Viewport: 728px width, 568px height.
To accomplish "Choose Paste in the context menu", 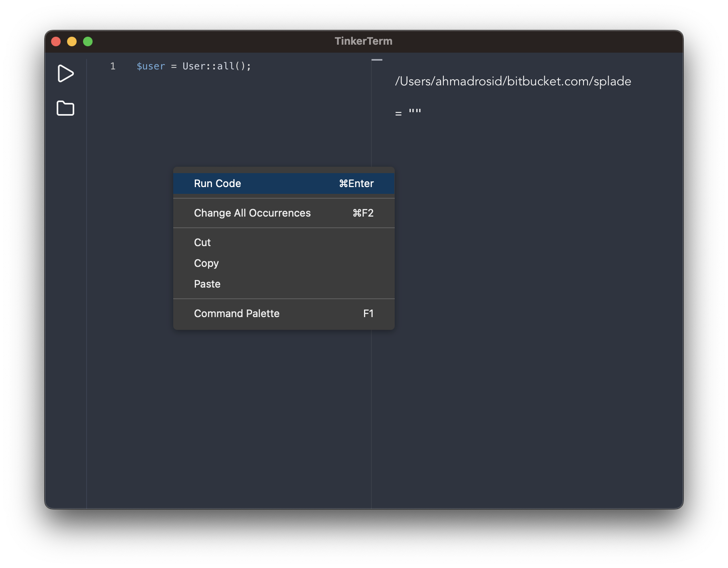I will tap(284, 284).
